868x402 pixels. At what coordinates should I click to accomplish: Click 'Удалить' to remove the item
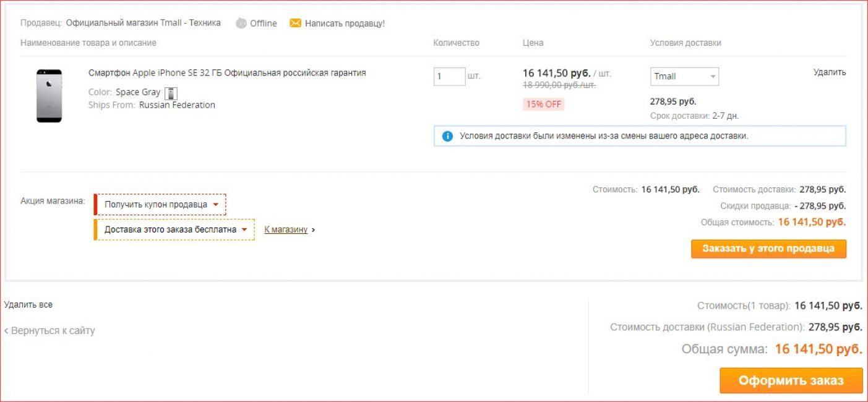coord(830,72)
